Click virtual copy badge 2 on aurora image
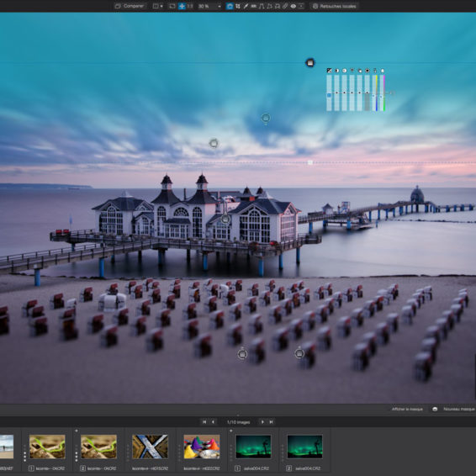The height and width of the screenshot is (476, 476). 289,468
